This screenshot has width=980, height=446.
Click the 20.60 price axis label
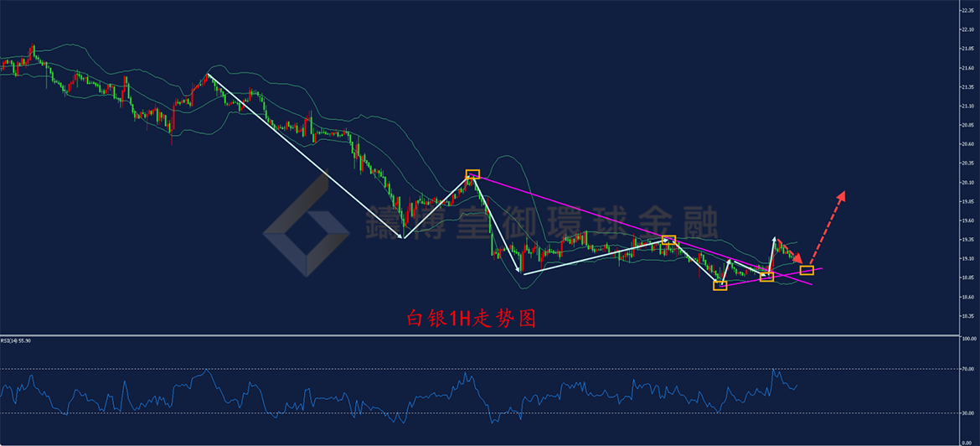click(968, 144)
